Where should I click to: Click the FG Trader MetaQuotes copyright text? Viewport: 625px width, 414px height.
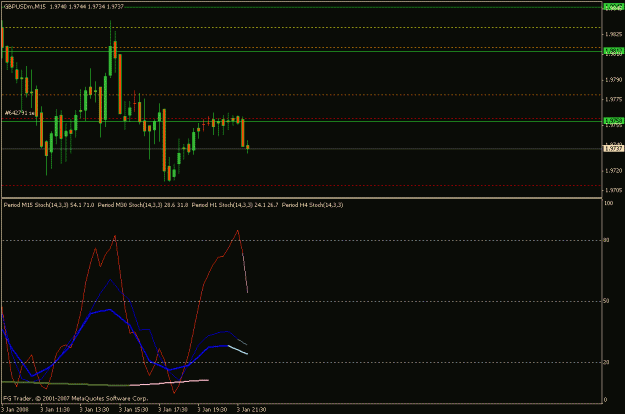tap(76, 398)
